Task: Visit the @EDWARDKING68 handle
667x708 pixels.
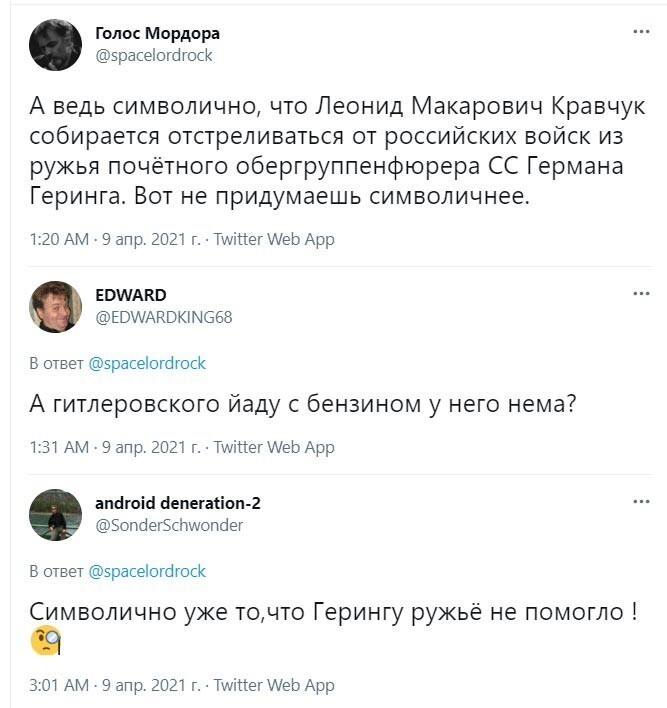Action: (163, 317)
